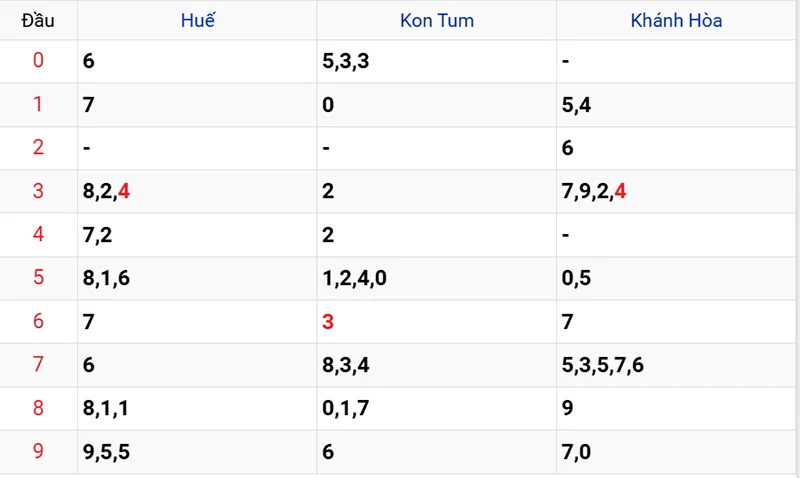
Task: Click Khánh Hòa cell showing 5,4
Action: pos(575,105)
